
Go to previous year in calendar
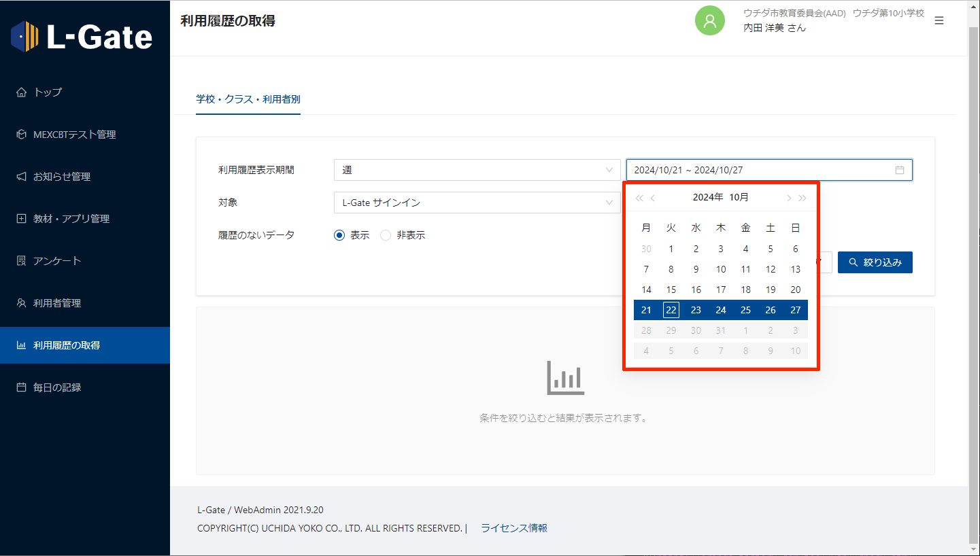point(639,198)
